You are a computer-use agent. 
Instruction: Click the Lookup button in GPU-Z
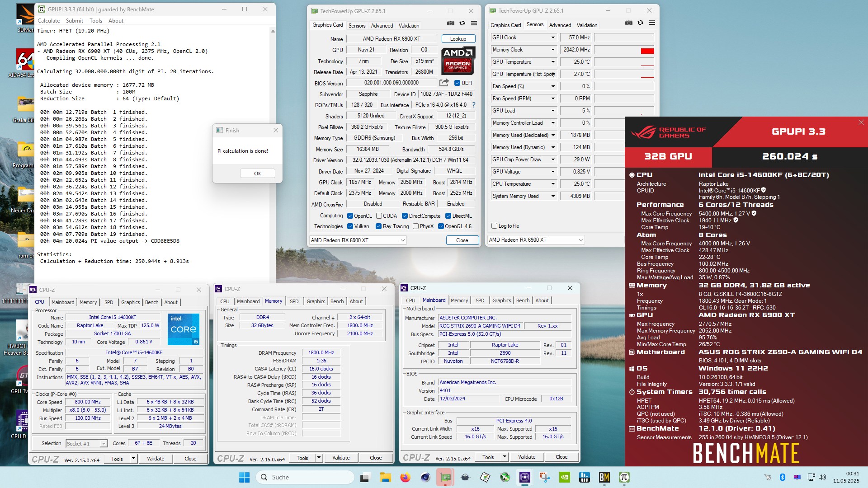[x=458, y=39]
